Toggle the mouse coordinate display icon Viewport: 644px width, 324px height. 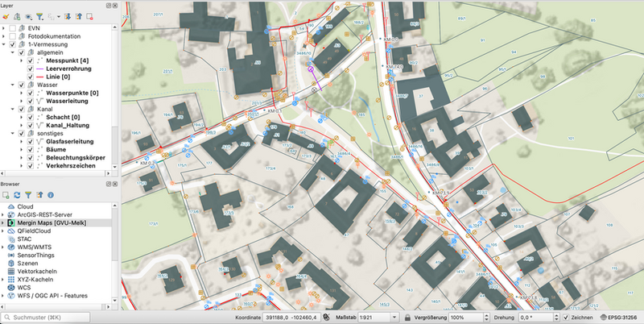point(326,318)
